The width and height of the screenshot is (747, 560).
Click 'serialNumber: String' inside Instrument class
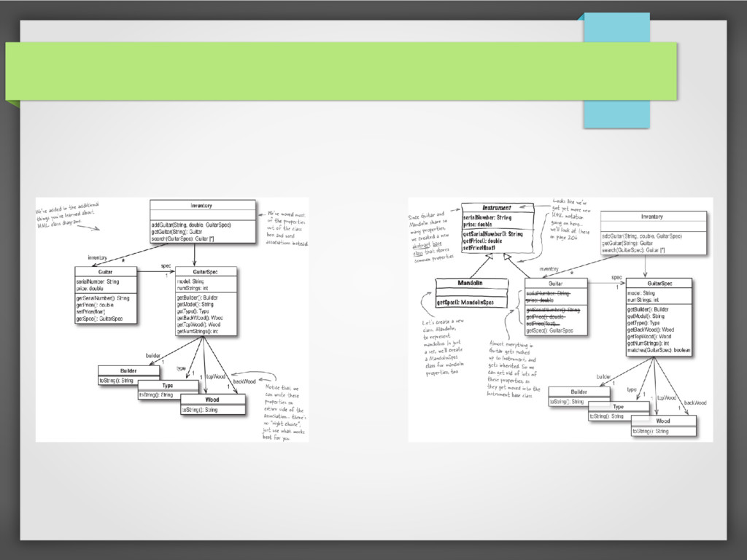coord(487,217)
